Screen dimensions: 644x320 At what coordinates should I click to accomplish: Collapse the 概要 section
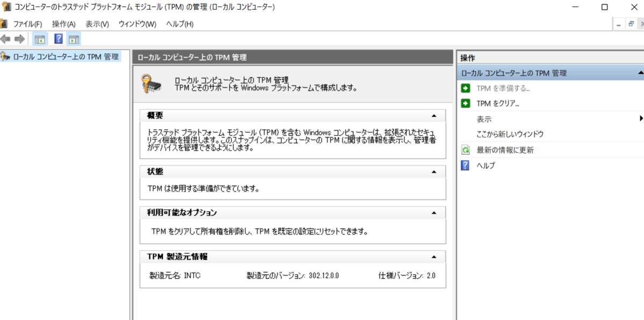click(x=434, y=115)
